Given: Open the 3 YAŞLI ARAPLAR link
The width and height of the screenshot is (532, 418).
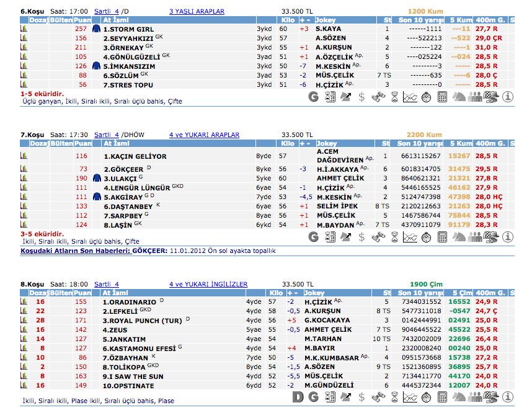Looking at the screenshot, I should (197, 11).
